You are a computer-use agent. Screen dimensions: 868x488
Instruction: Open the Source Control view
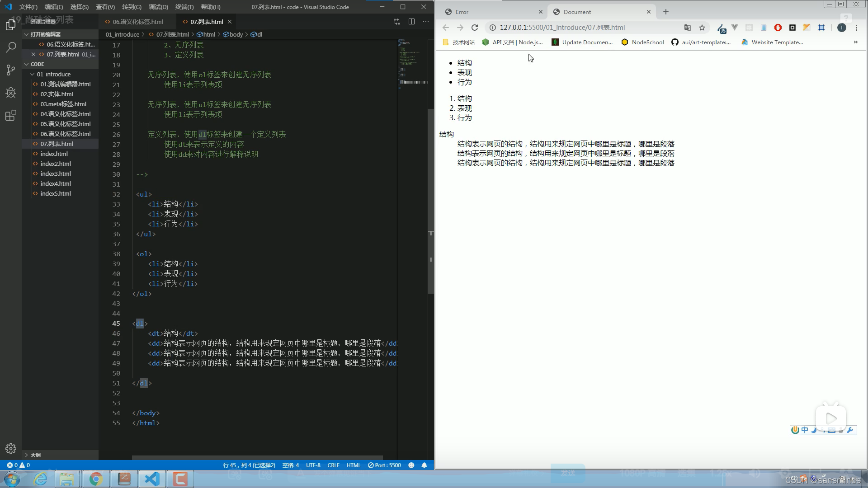11,70
